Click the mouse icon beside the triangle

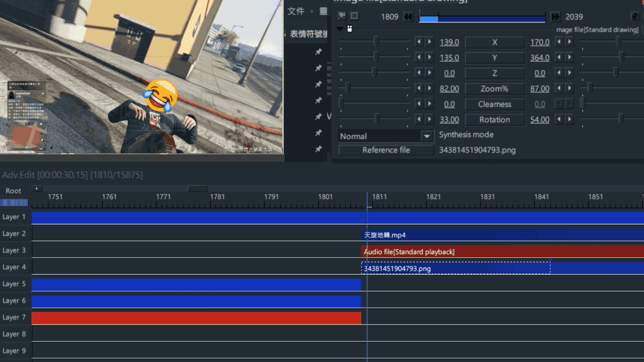coord(350,29)
